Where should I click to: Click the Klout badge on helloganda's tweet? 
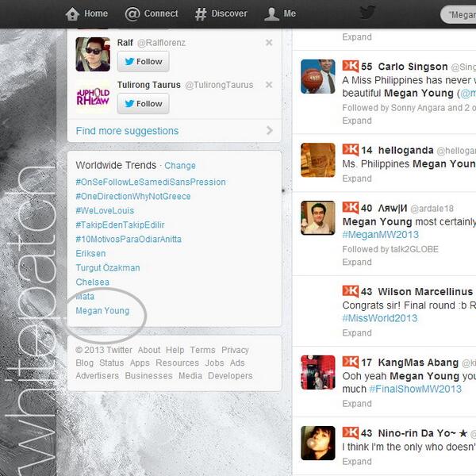pos(351,150)
